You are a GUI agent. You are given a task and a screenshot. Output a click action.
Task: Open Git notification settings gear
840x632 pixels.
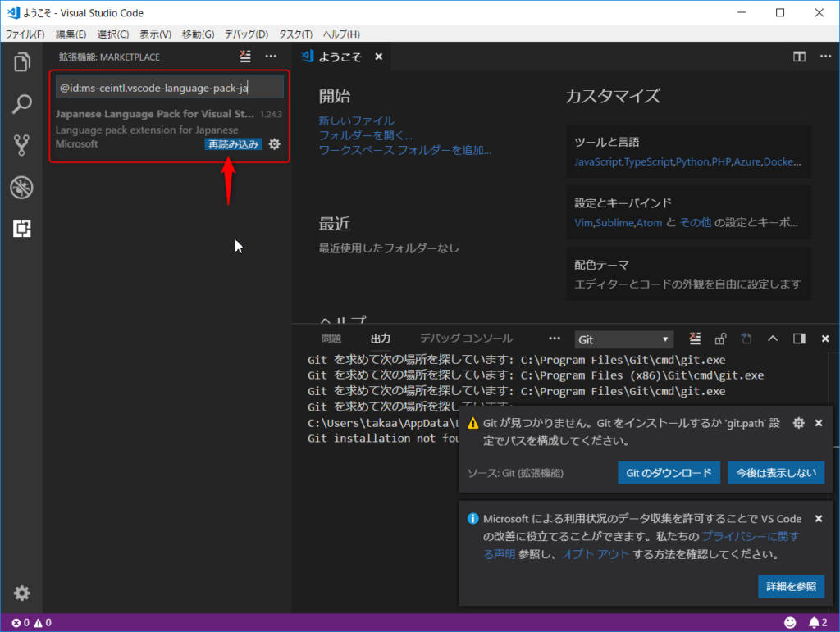click(799, 423)
